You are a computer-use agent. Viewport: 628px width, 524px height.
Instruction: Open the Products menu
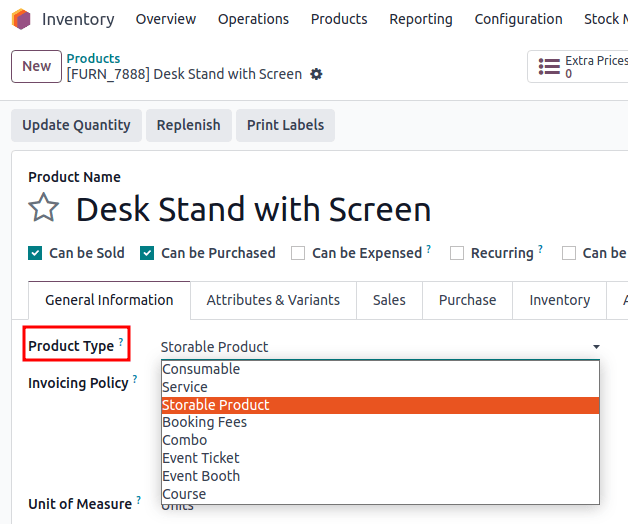(339, 19)
